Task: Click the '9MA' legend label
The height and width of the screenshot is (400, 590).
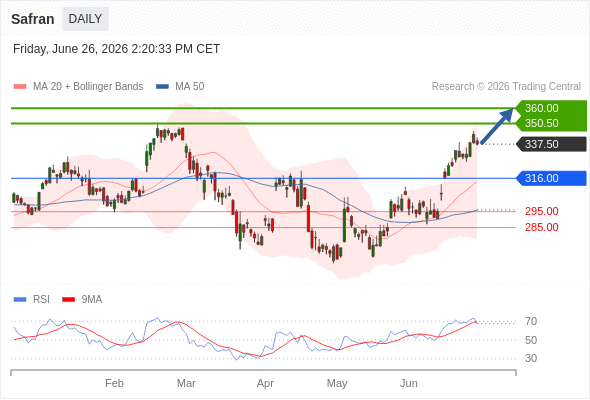Action: click(92, 300)
